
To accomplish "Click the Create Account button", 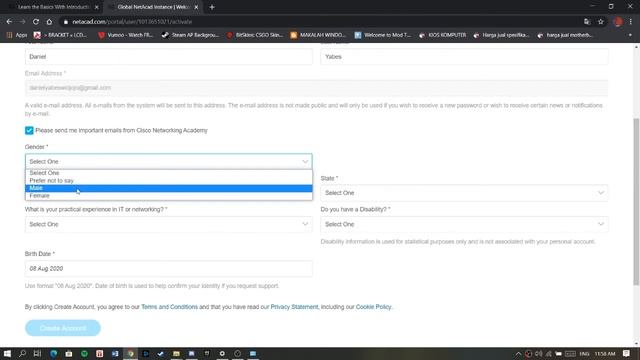I will (x=63, y=328).
